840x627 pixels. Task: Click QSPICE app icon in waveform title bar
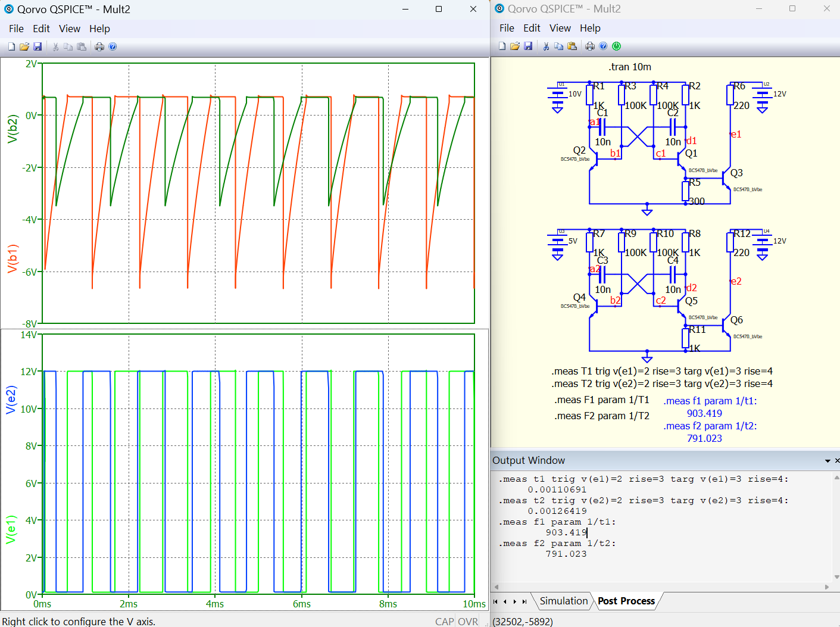8,9
